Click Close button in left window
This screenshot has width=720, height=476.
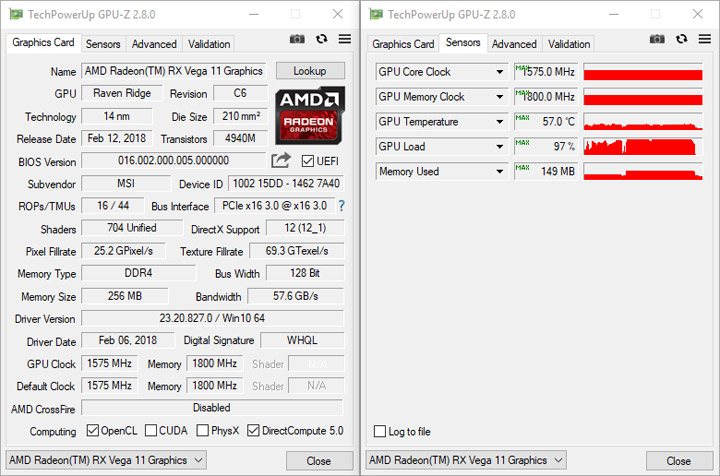(319, 461)
